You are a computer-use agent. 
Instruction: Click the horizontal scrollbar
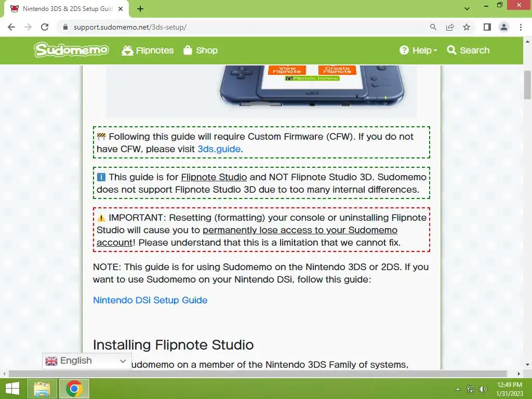[x=258, y=374]
